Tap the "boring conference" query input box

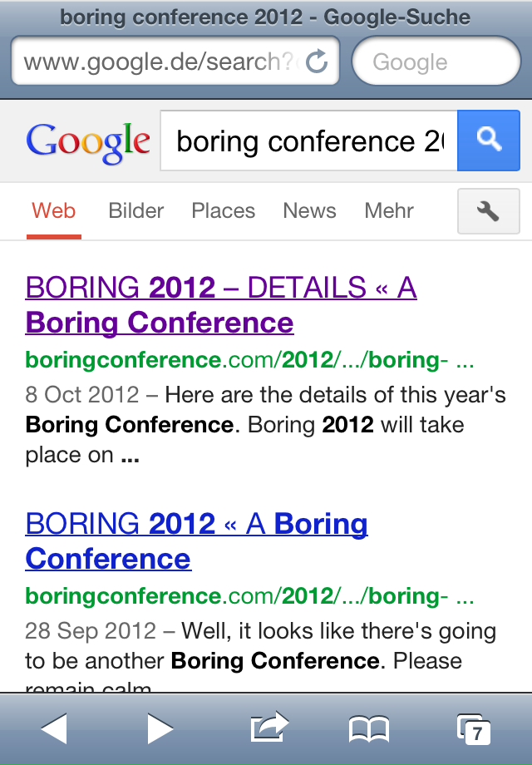(308, 141)
